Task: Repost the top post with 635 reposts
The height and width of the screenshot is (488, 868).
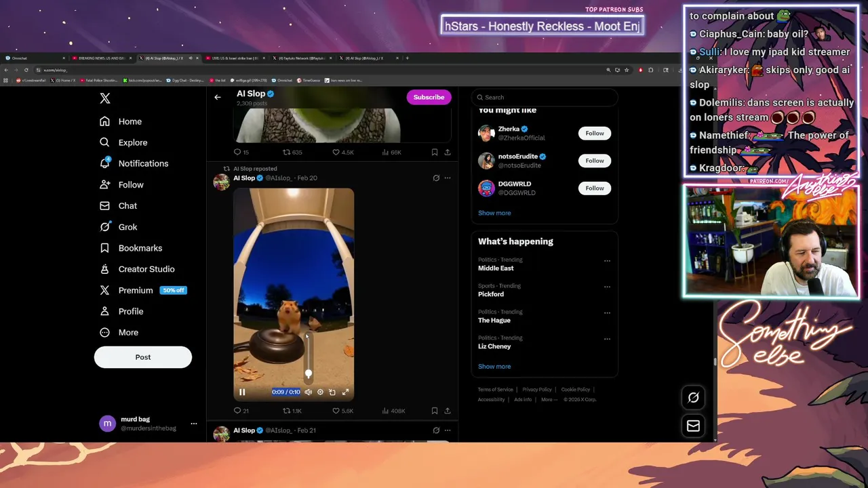Action: (292, 152)
